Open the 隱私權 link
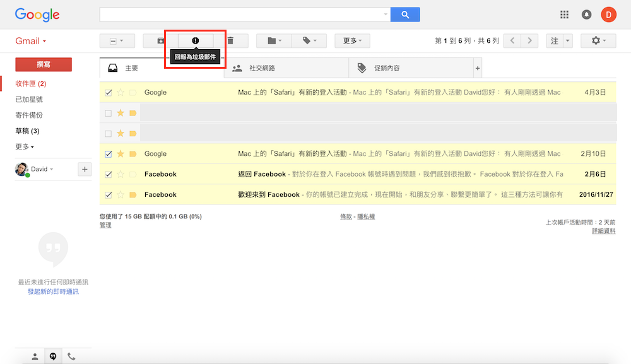The image size is (631, 364). click(366, 217)
